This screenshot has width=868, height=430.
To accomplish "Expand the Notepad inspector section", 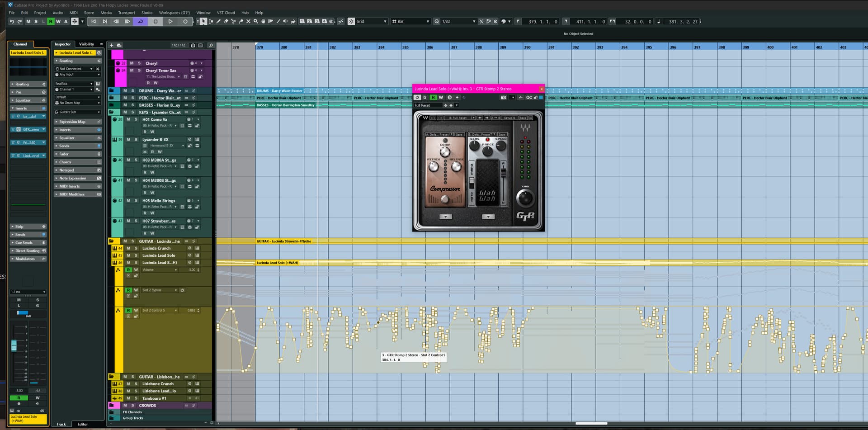I will pyautogui.click(x=77, y=170).
